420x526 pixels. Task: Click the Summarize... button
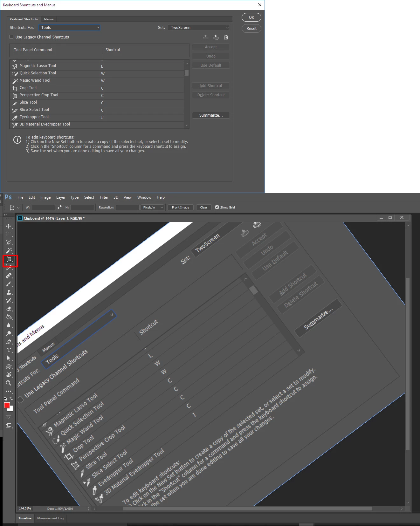(x=211, y=115)
